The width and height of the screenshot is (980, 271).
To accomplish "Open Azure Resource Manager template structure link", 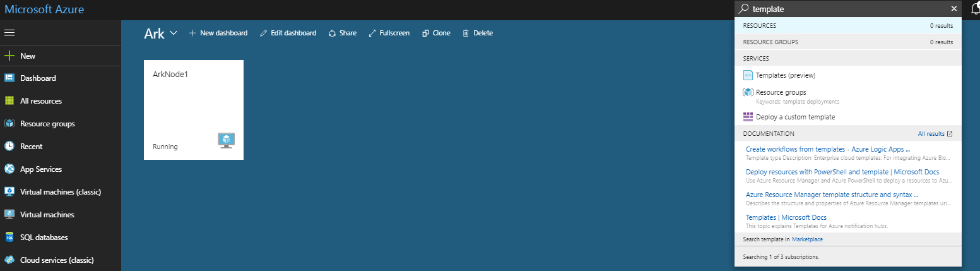I will point(832,195).
